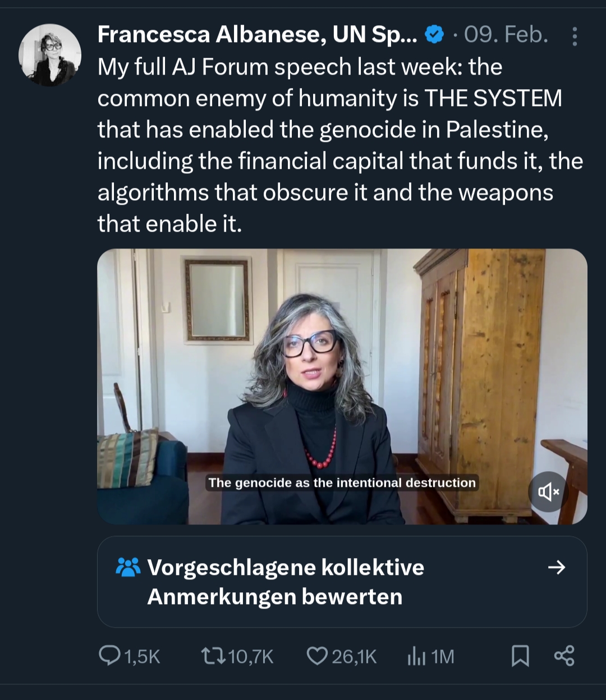The width and height of the screenshot is (606, 700).
Task: Open the post's 09. Feb. timestamp
Action: tap(506, 35)
